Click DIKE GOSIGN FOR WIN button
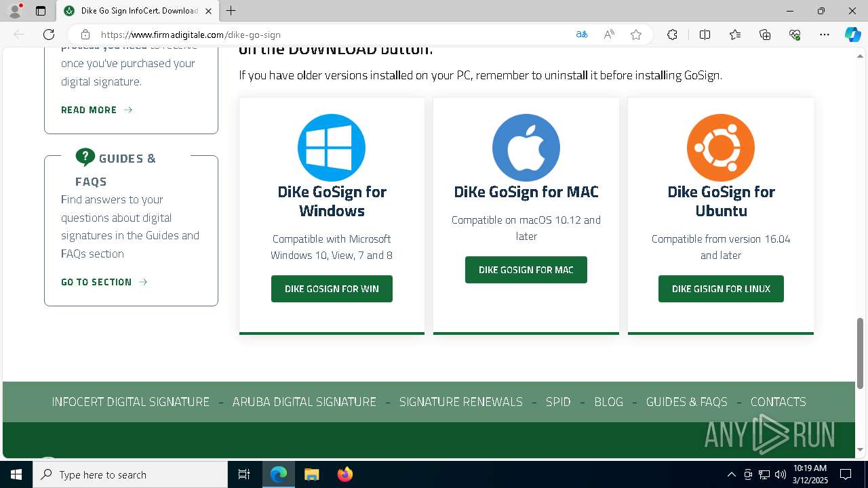 [x=332, y=289]
